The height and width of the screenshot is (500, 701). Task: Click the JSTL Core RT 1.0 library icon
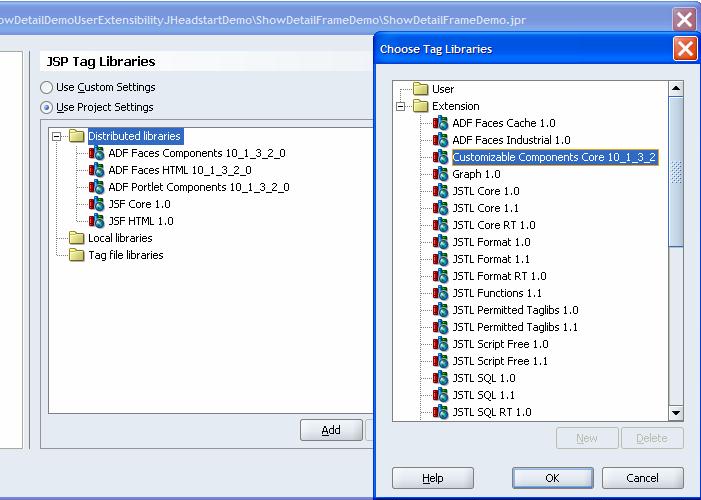440,225
